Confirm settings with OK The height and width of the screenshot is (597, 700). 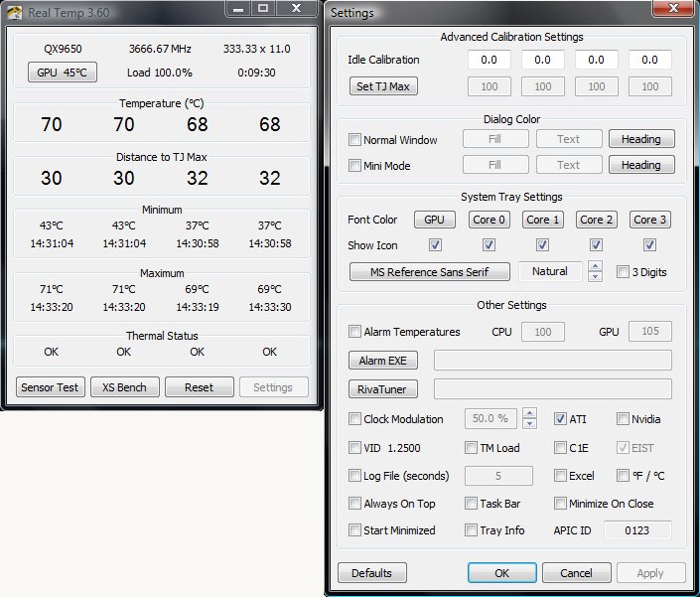tap(501, 573)
